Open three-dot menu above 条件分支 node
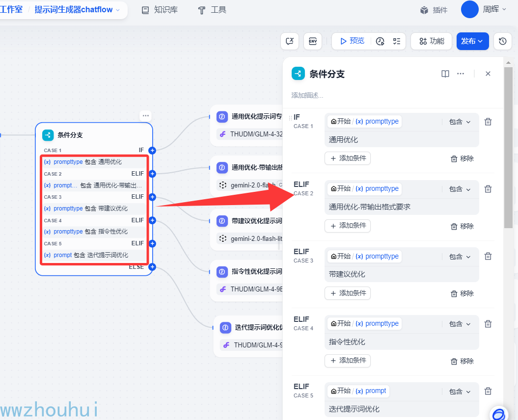This screenshot has height=420, width=518. (146, 116)
